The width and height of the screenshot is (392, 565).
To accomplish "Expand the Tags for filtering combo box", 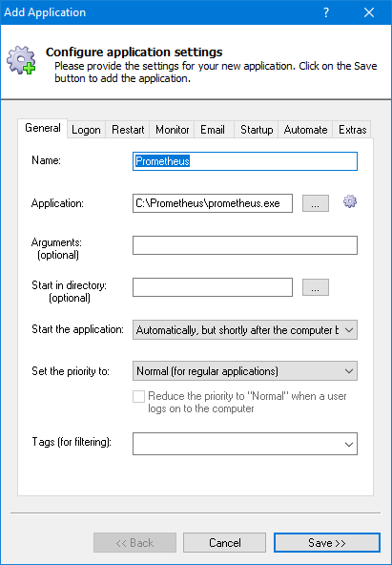I will click(x=245, y=444).
